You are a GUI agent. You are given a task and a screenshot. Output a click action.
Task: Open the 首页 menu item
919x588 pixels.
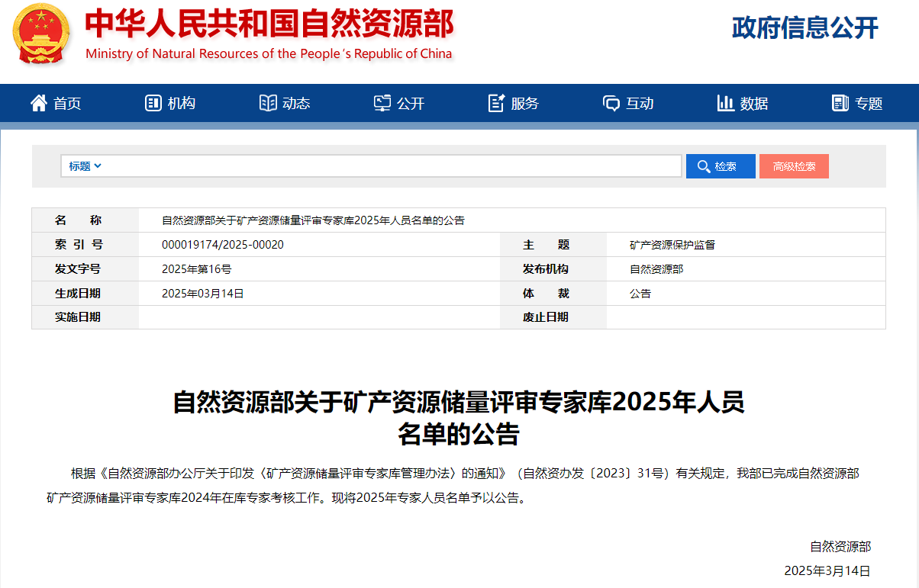(67, 104)
